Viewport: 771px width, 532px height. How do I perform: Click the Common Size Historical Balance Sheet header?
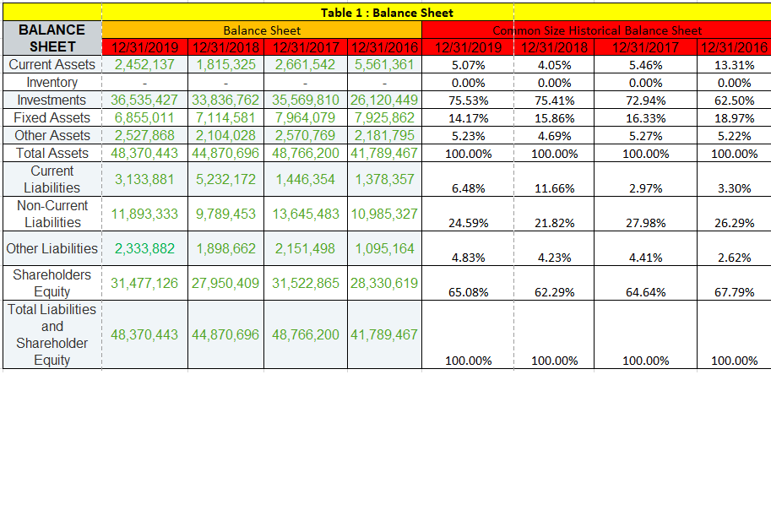pos(595,30)
